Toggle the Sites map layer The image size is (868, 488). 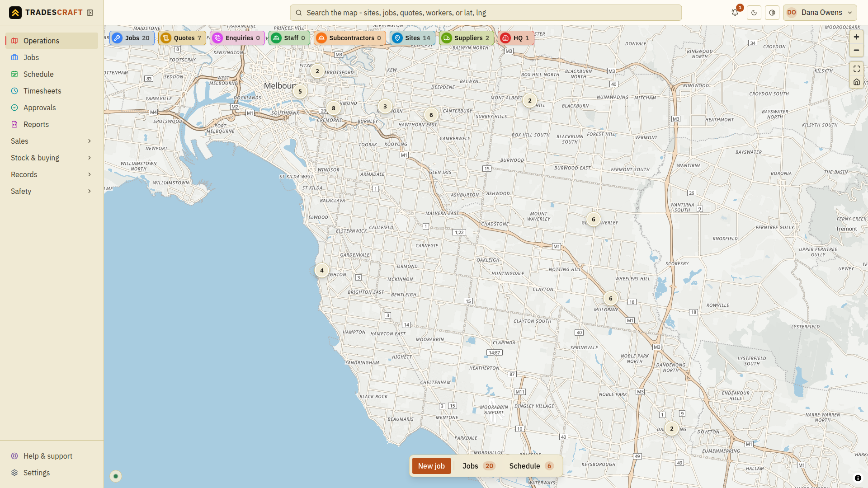point(412,38)
